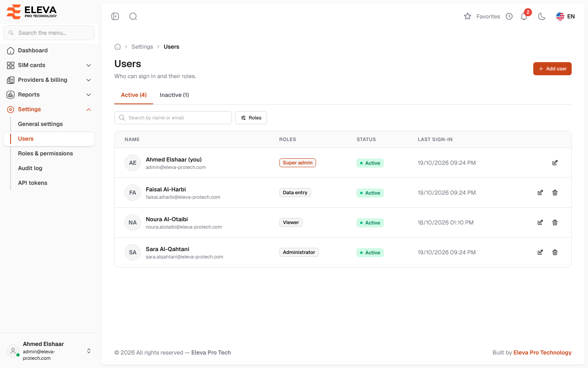The height and width of the screenshot is (368, 588).
Task: Open notifications bell with 2 alerts
Action: pyautogui.click(x=524, y=16)
